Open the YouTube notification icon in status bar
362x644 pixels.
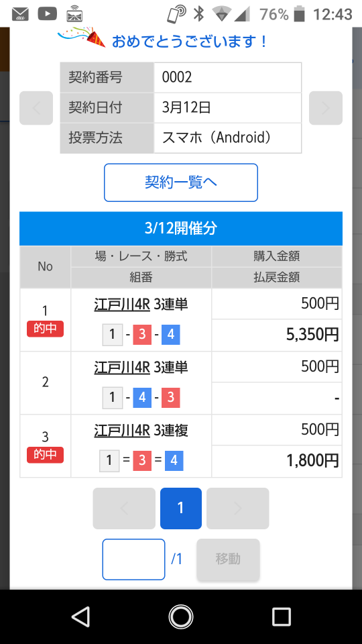click(47, 13)
